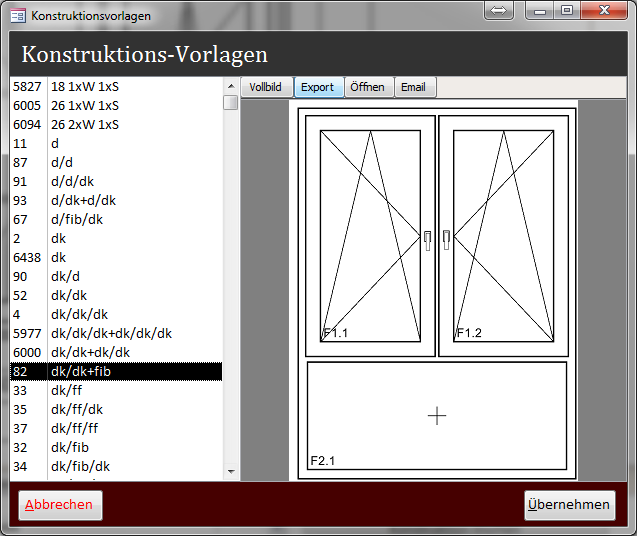
Task: Select template 5977 'dk/dk/dk+dk/dk/dk'
Action: 116,334
